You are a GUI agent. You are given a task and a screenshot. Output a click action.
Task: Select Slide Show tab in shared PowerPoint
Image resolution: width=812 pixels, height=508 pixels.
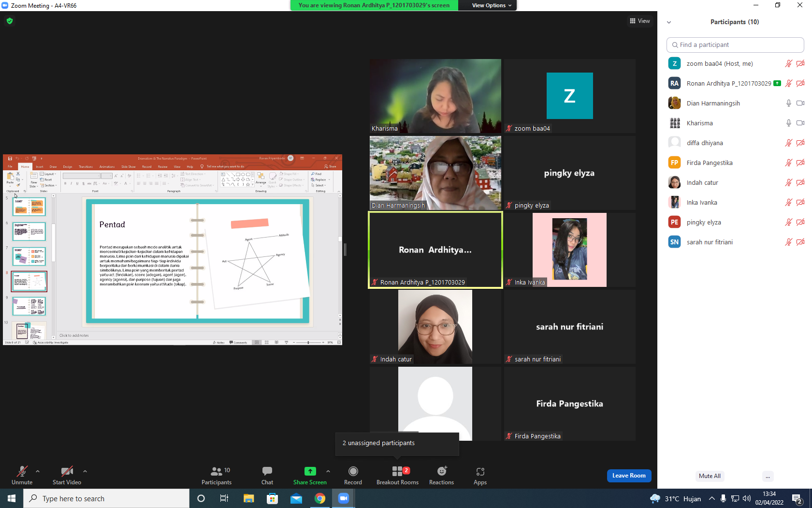[128, 166]
